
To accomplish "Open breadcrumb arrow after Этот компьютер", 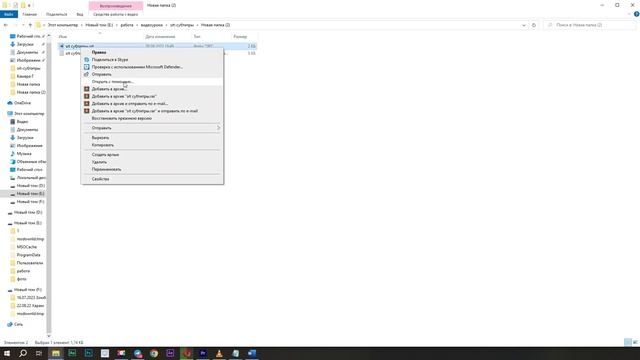I will click(82, 25).
